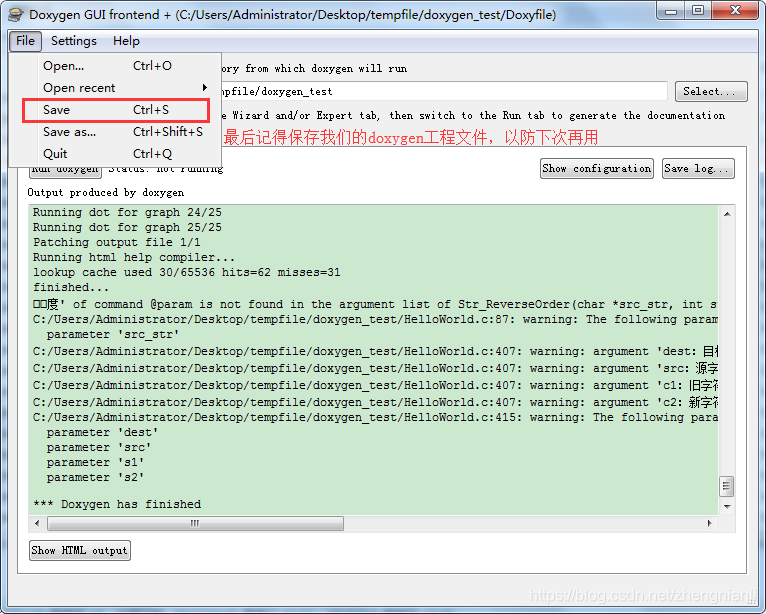
Task: Click the warning line for argument 'c1'
Action: [x=375, y=385]
